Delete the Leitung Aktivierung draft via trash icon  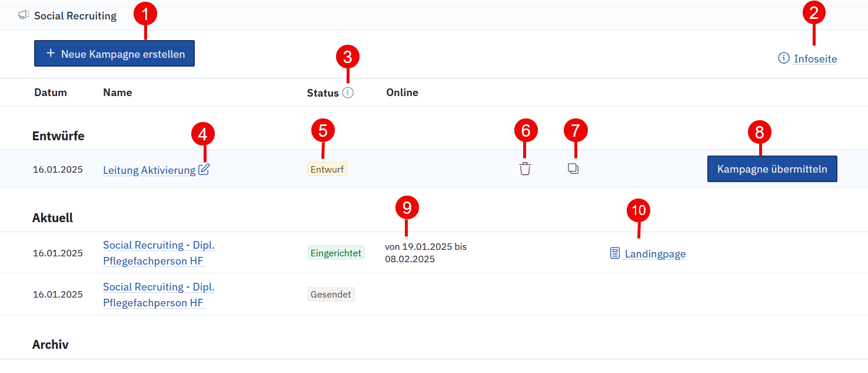525,169
